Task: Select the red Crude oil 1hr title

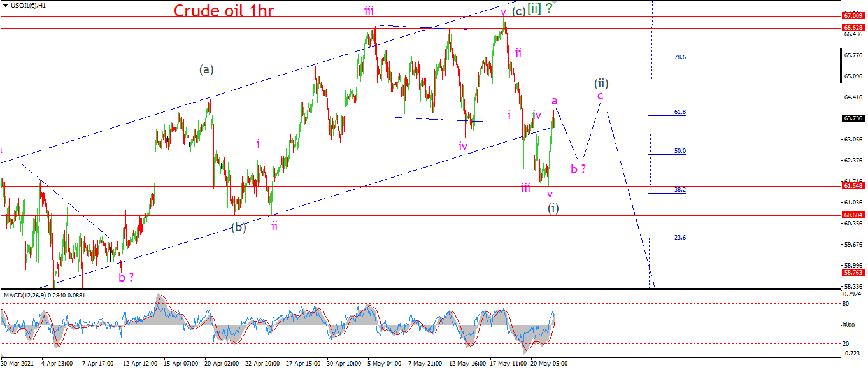Action: (x=224, y=10)
